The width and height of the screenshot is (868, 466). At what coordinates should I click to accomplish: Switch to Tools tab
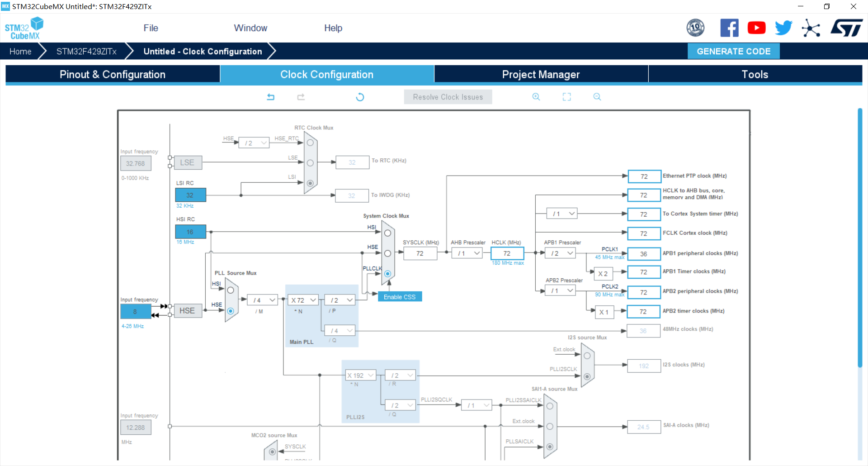click(x=755, y=74)
